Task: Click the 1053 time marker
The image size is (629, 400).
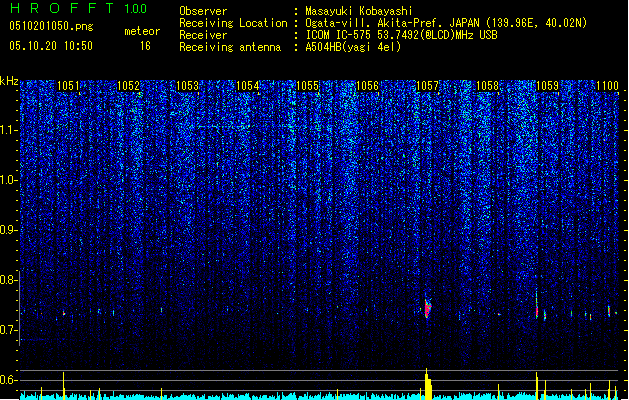Action: (188, 85)
